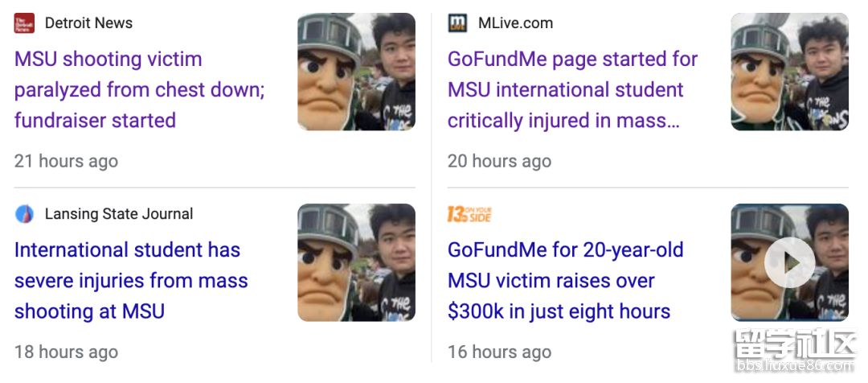Open 'International student has severe injuries' headline
868x383 pixels.
[x=131, y=280]
